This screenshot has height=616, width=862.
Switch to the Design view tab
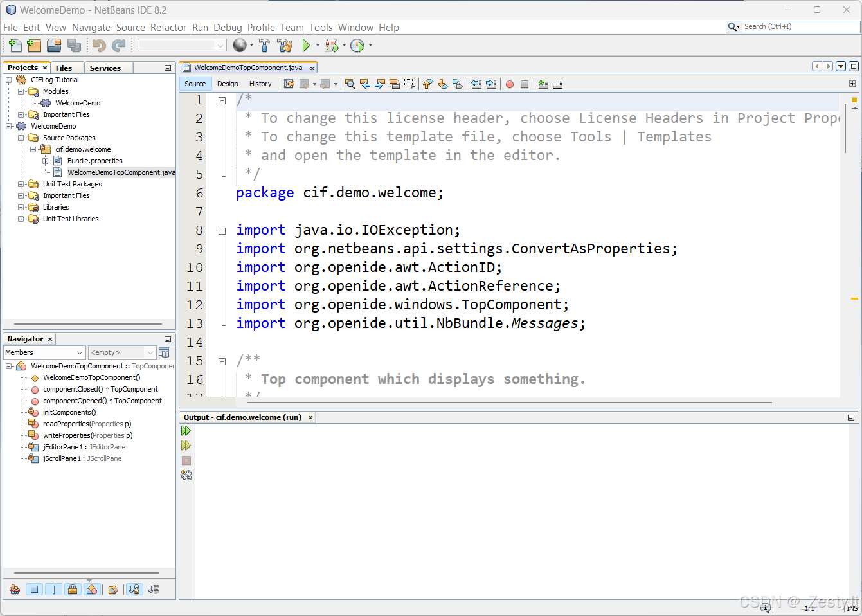228,84
